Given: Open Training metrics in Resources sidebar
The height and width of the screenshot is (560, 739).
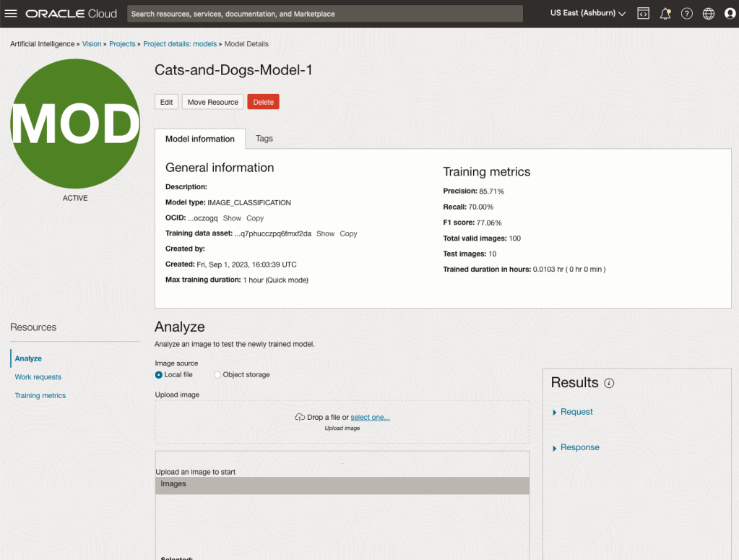Looking at the screenshot, I should tap(40, 396).
